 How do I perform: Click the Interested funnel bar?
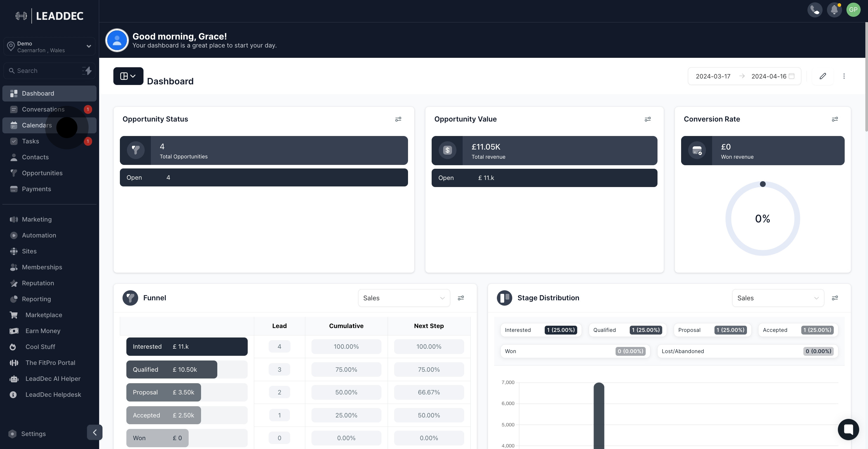click(x=187, y=346)
